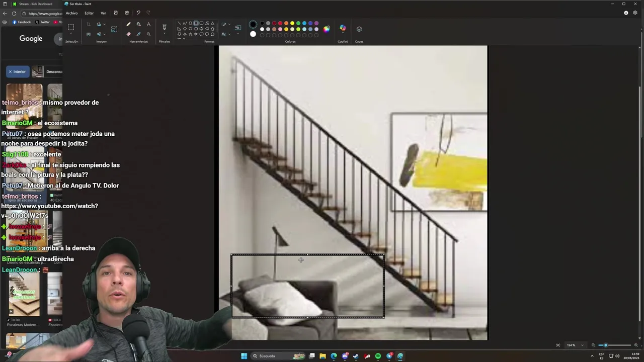Image resolution: width=644 pixels, height=362 pixels.
Task: Open the Facebook bookmark
Action: [21, 22]
